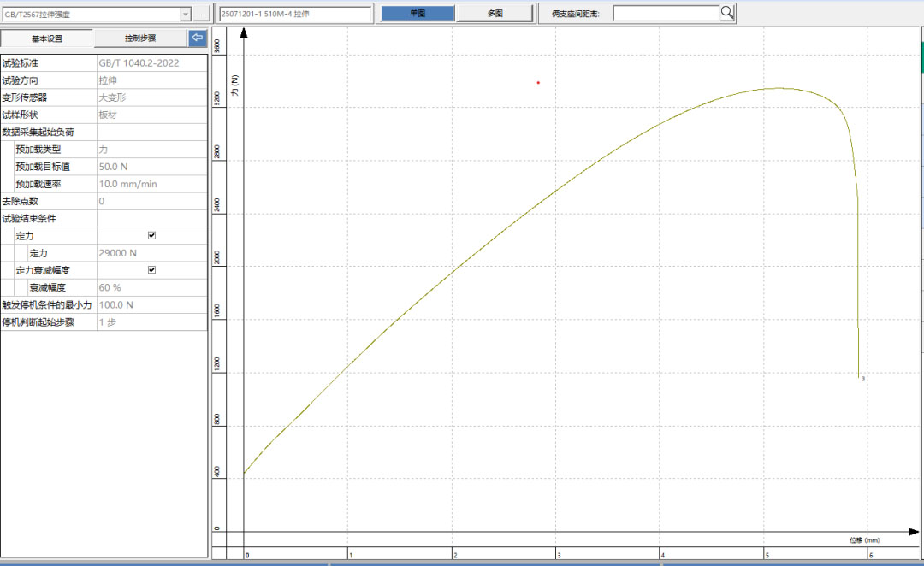Click the 多图 view button

click(x=495, y=13)
